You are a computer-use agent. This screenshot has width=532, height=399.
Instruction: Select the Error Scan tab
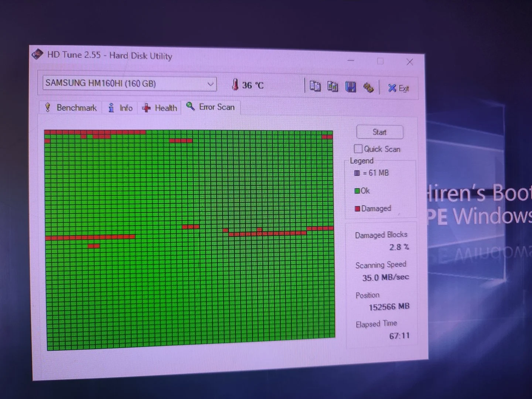tap(211, 107)
